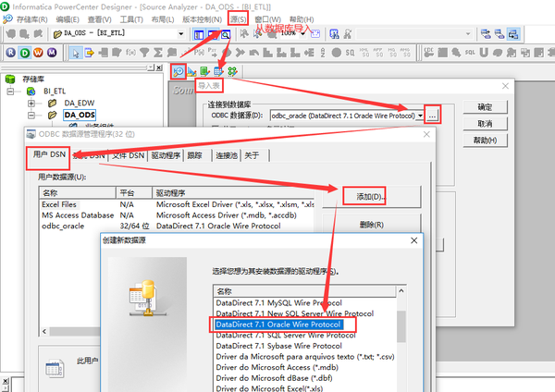
Task: Select the odbc_oracle user data source row
Action: coord(177,227)
